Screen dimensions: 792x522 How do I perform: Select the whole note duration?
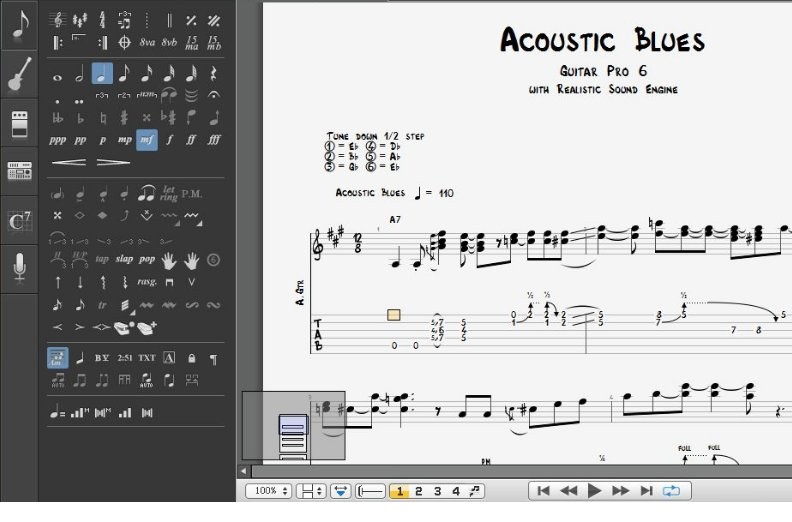[x=58, y=77]
